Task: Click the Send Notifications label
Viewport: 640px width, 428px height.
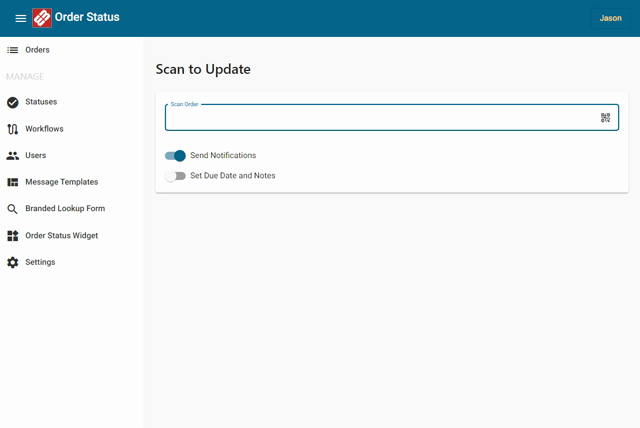Action: [x=223, y=155]
